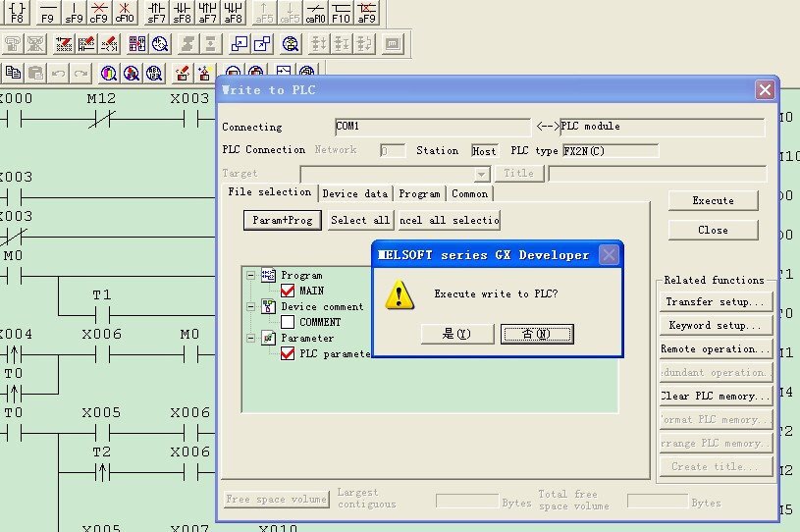The height and width of the screenshot is (532, 800).
Task: Click the Undo arrow icon
Action: click(58, 73)
